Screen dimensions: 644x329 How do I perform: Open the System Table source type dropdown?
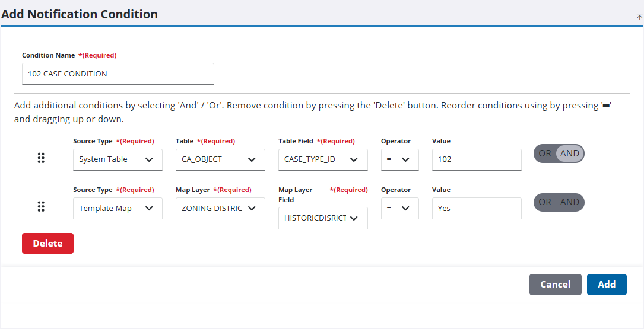tap(118, 159)
